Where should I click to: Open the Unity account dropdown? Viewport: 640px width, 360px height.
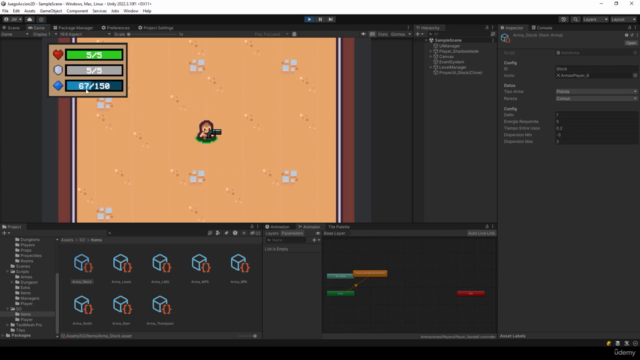tap(12, 19)
